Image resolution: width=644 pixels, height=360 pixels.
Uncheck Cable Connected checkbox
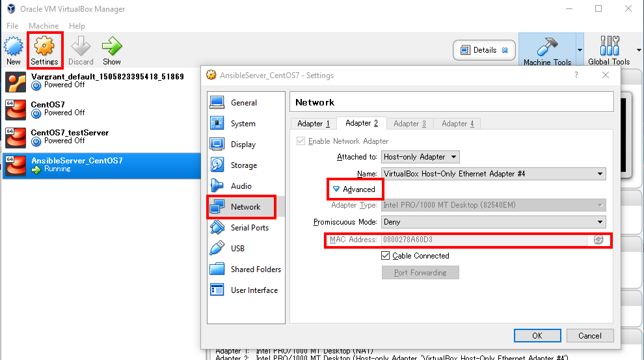click(x=385, y=256)
